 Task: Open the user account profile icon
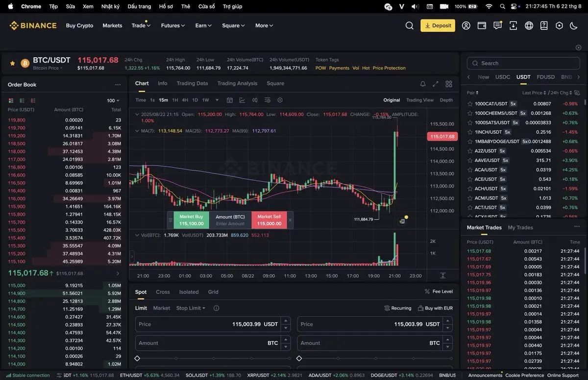click(x=466, y=25)
